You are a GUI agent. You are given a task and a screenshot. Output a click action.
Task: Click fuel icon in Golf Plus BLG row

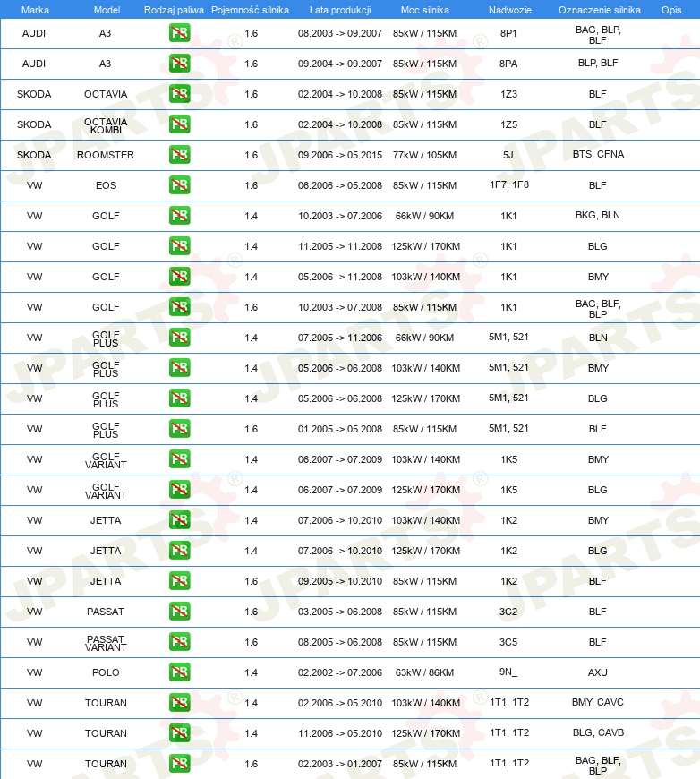179,398
